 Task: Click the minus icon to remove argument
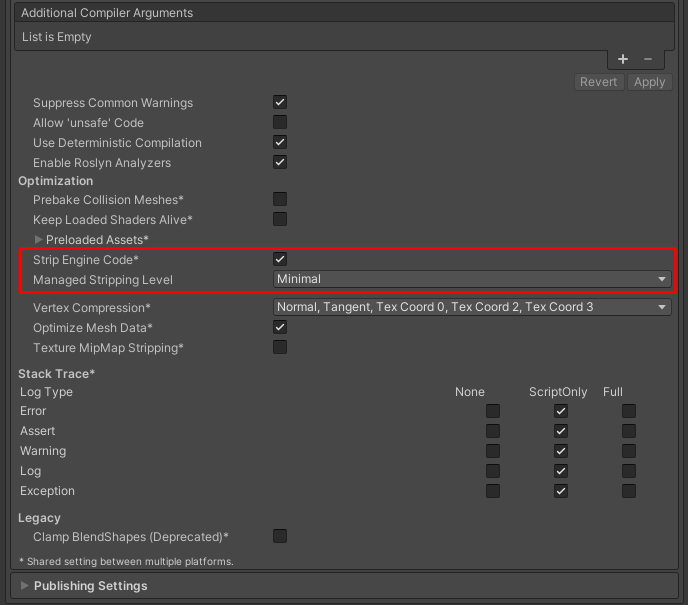pos(648,59)
